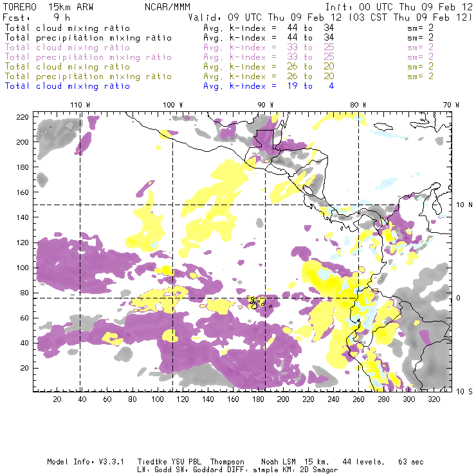The height and width of the screenshot is (476, 476).
Task: Click the "90 W" longitude label
Action: click(x=266, y=105)
